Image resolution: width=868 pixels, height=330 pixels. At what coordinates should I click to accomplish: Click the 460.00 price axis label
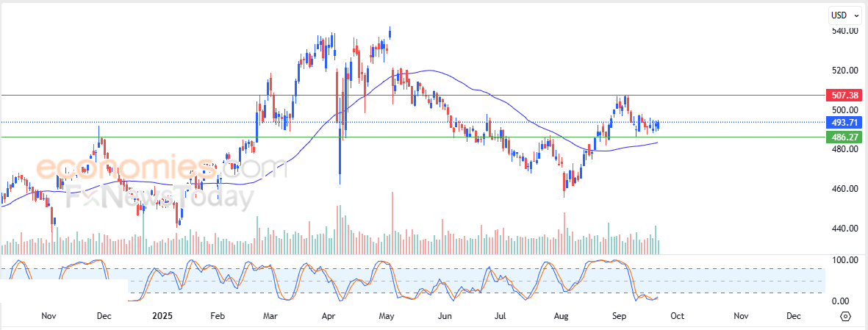click(x=845, y=189)
